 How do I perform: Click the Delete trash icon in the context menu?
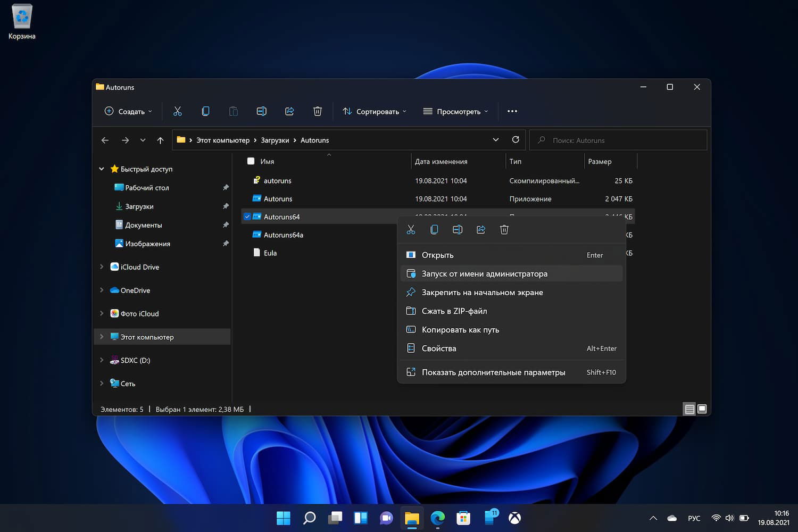[504, 230]
